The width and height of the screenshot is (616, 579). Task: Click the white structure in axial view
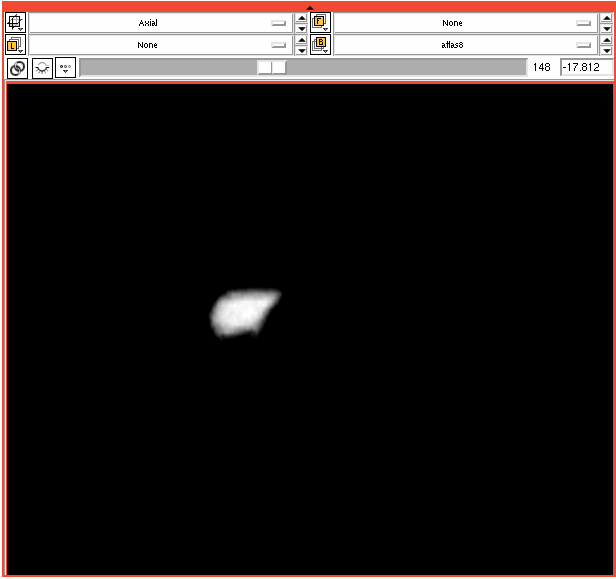(244, 313)
